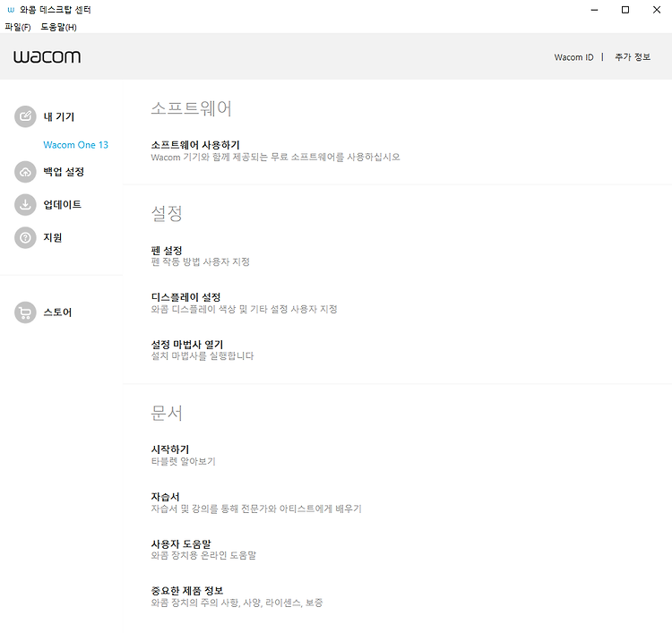The width and height of the screenshot is (672, 633).
Task: Open 사용자 도움말
Action: pos(181,544)
